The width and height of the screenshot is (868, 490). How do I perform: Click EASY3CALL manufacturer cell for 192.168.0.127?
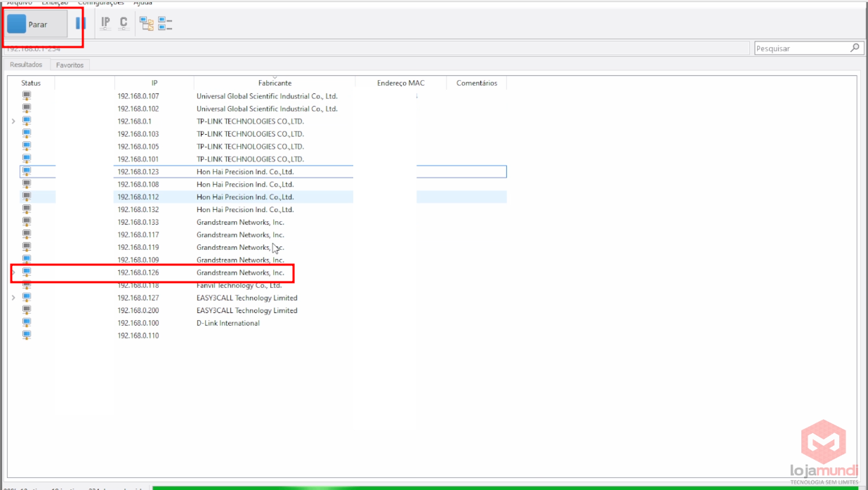click(247, 298)
